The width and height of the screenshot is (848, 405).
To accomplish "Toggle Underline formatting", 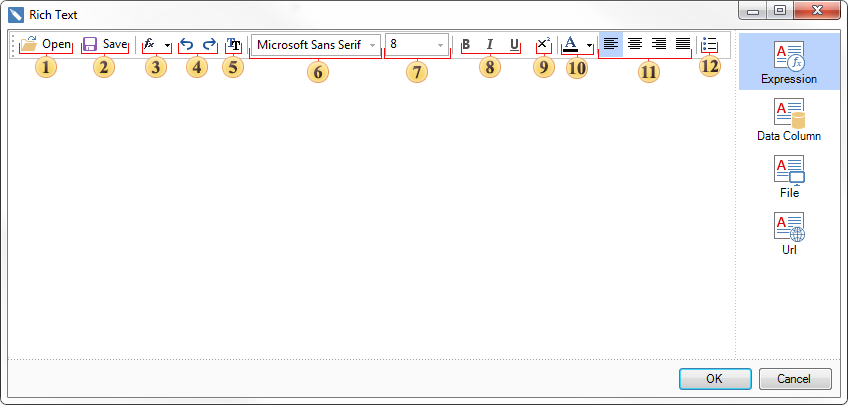I will click(514, 45).
